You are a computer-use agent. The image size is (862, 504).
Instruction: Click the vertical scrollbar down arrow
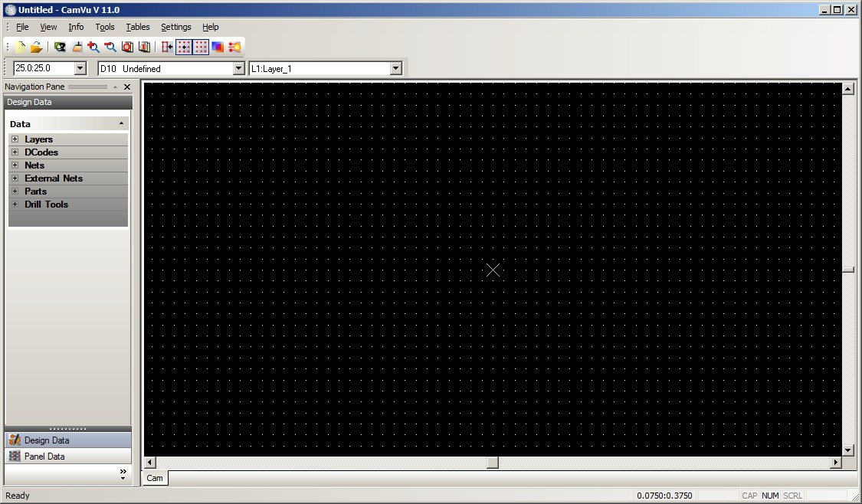[x=847, y=450]
